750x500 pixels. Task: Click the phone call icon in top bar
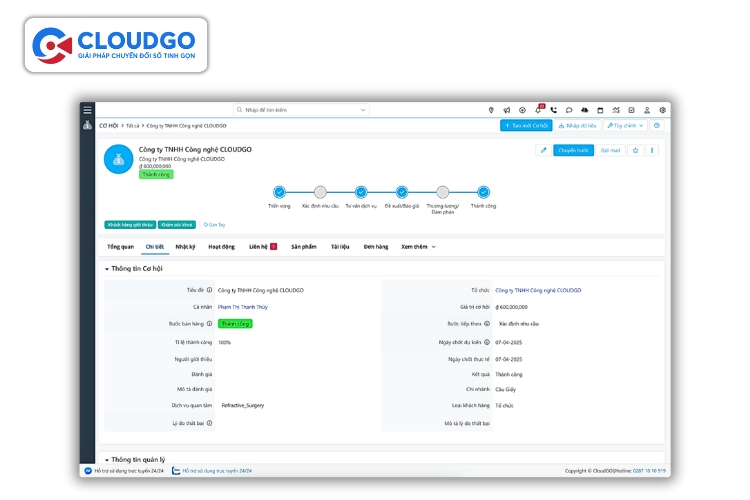(x=553, y=110)
